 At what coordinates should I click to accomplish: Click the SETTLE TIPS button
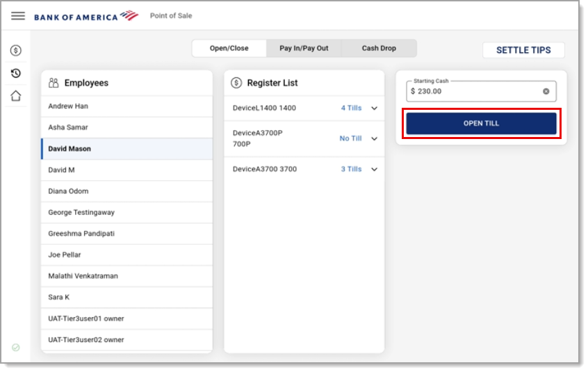point(523,50)
